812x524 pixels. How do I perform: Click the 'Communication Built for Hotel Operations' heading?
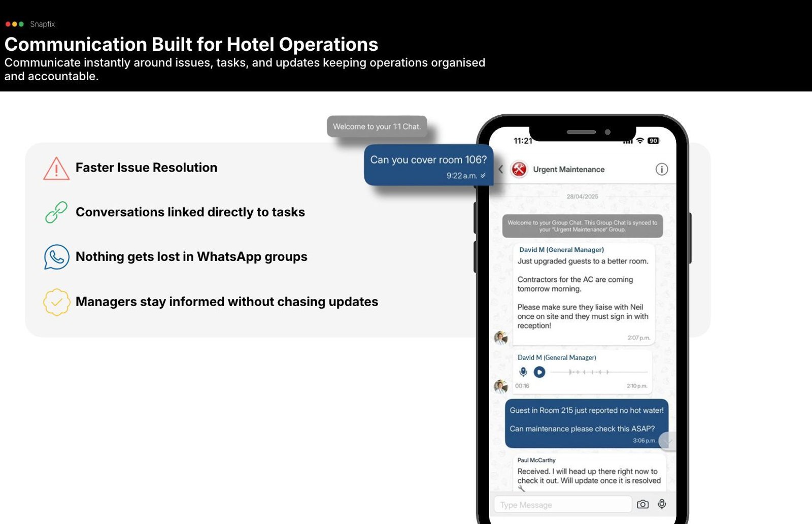(191, 44)
